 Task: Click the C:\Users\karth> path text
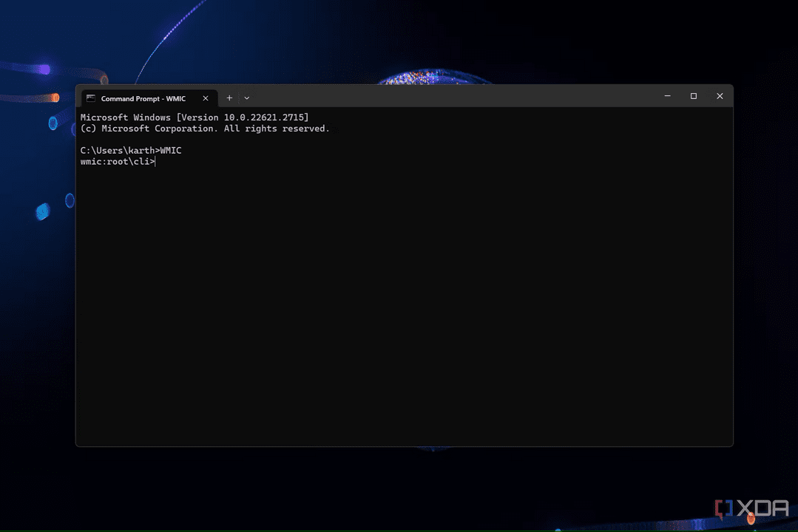pos(118,150)
